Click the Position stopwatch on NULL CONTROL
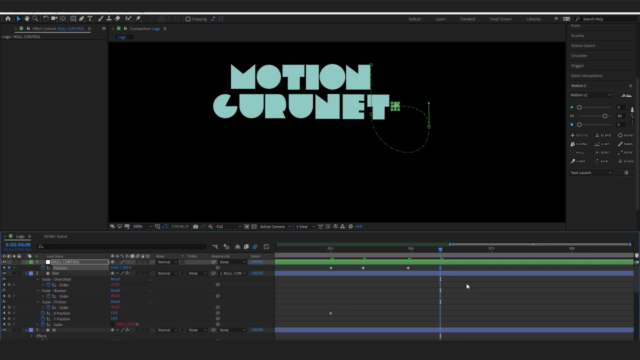Image resolution: width=640 pixels, height=360 pixels. [43, 268]
